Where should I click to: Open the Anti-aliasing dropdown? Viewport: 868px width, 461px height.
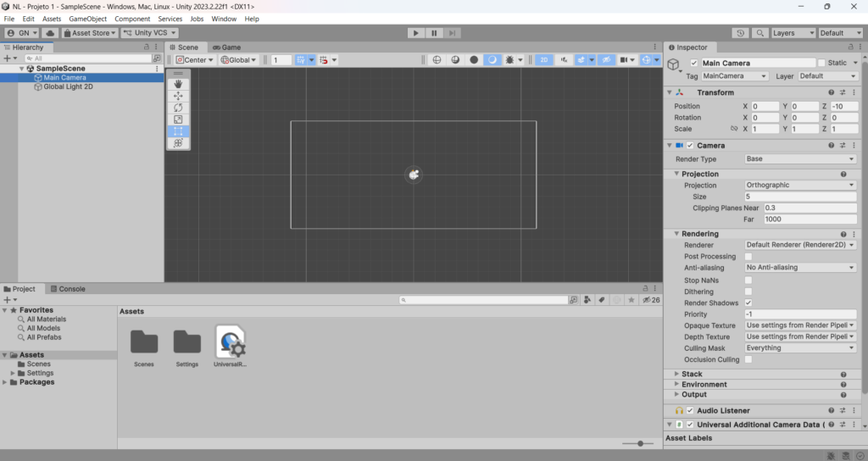pyautogui.click(x=800, y=267)
